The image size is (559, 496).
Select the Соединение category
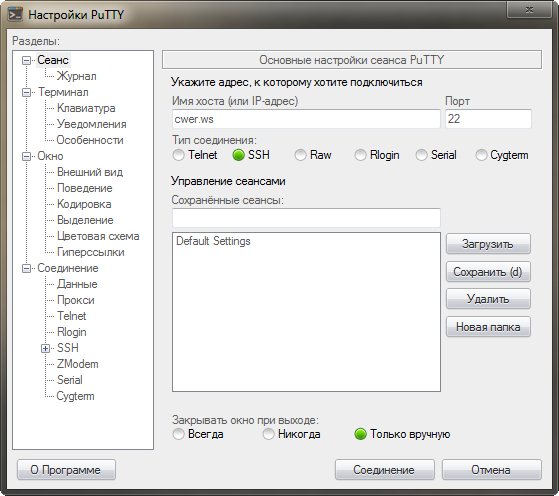[x=68, y=268]
